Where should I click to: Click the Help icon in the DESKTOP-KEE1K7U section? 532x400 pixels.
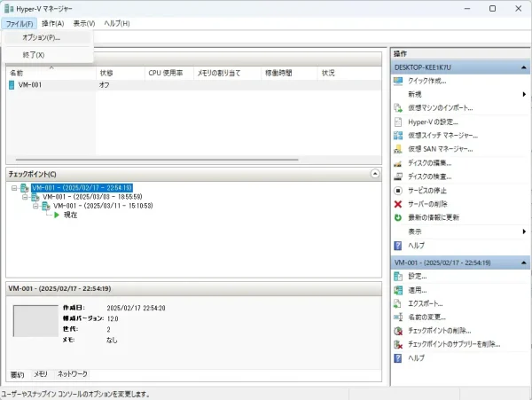pos(398,246)
